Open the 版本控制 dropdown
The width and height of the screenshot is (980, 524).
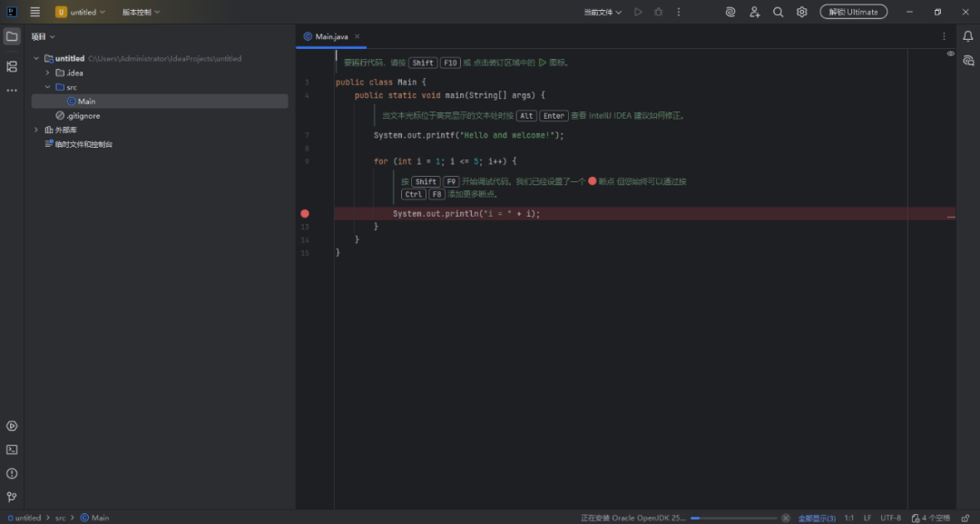tap(141, 12)
